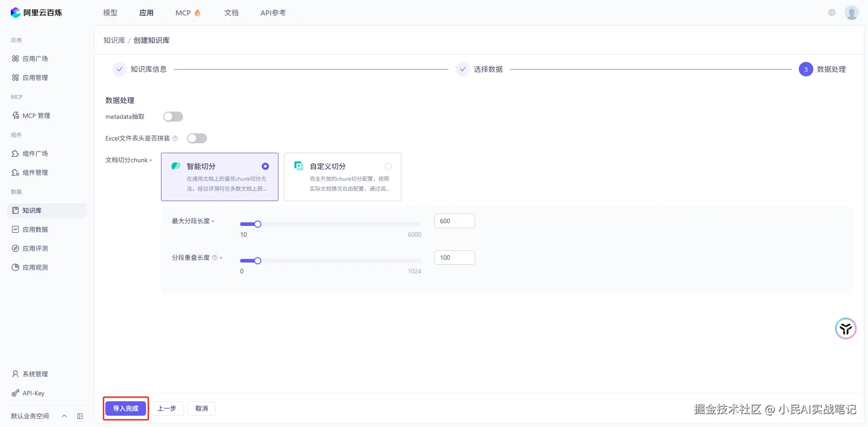
Task: Click the MCP 管理 sidebar icon
Action: tap(15, 116)
